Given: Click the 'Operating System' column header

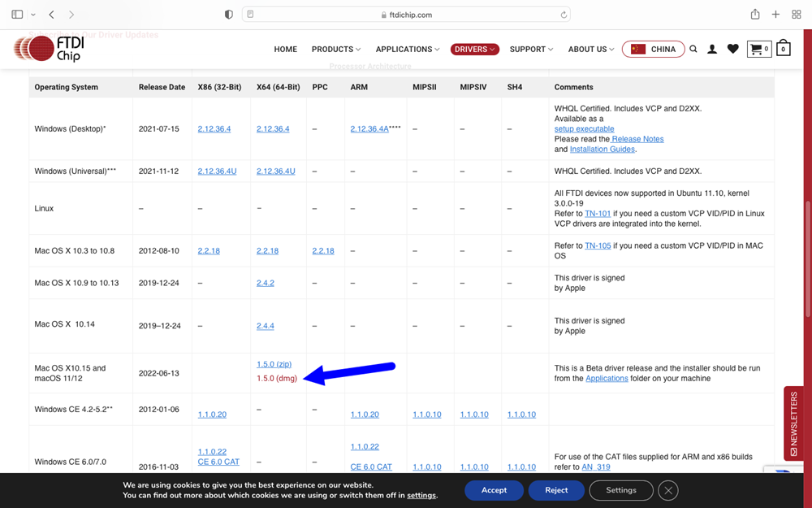Looking at the screenshot, I should point(67,87).
